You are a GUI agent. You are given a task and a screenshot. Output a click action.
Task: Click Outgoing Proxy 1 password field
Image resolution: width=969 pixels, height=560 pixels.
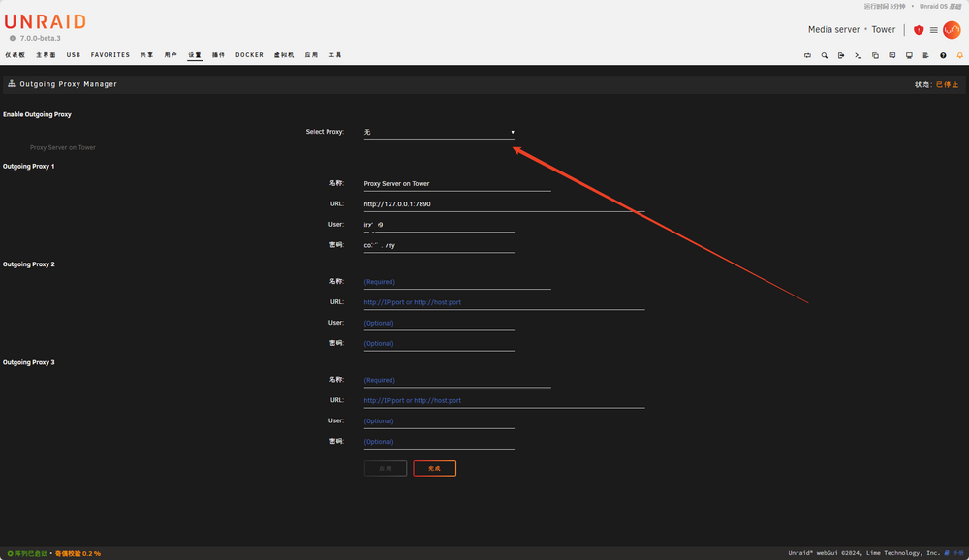coord(439,245)
